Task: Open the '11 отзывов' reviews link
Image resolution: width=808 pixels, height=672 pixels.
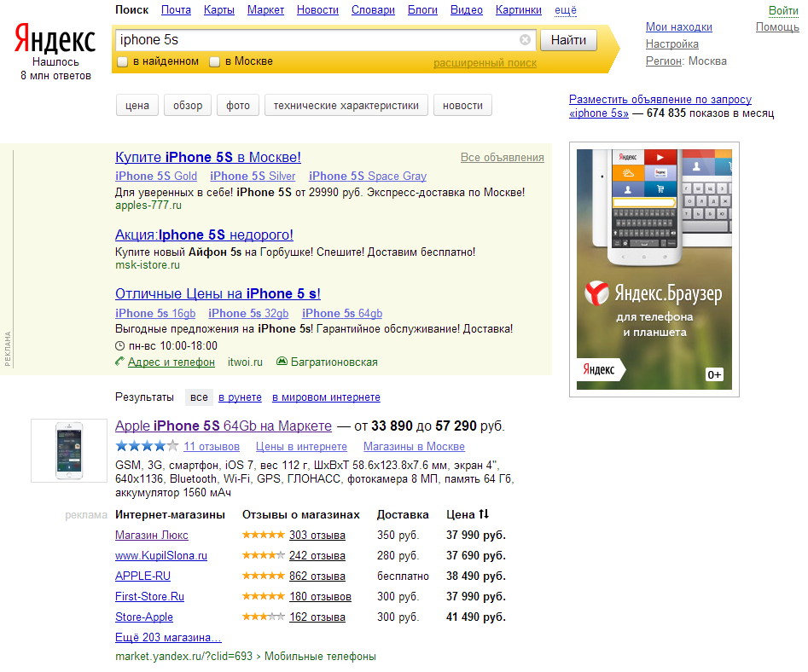Action: 212,447
